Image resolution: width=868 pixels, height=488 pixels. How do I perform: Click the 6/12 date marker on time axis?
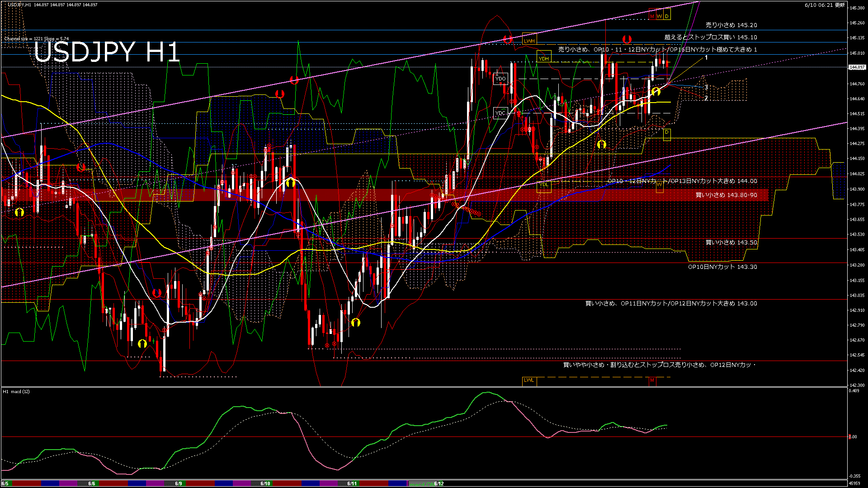click(439, 483)
